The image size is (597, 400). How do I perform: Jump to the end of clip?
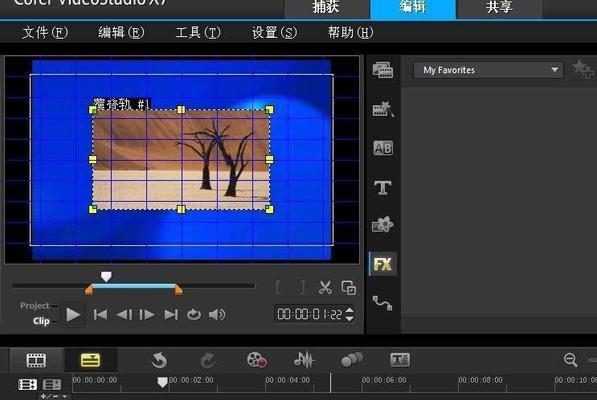click(171, 315)
